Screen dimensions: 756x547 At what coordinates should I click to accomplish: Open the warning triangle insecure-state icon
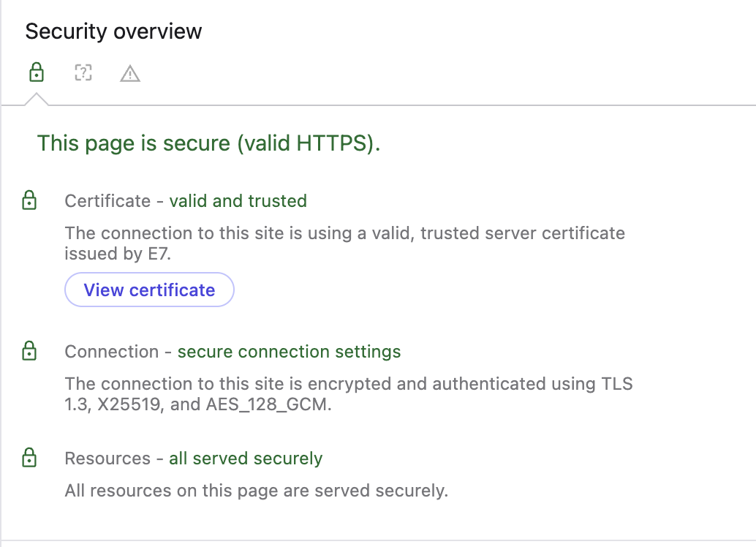pyautogui.click(x=130, y=73)
